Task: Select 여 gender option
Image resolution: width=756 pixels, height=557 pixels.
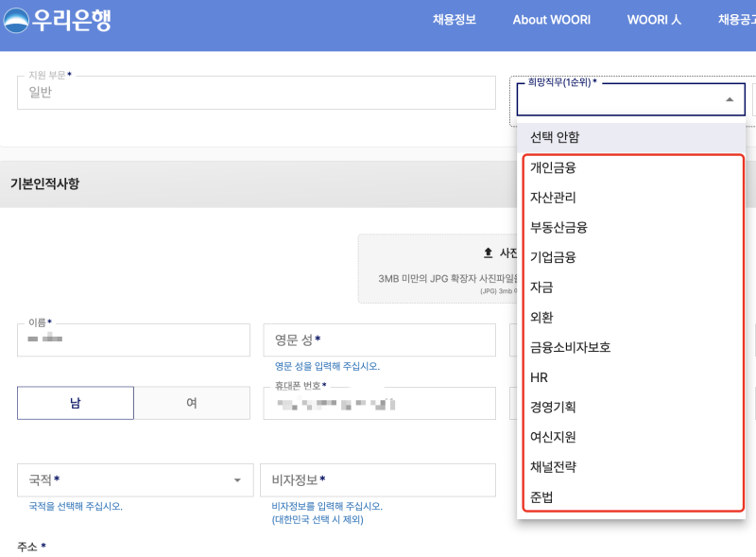Action: (x=192, y=403)
